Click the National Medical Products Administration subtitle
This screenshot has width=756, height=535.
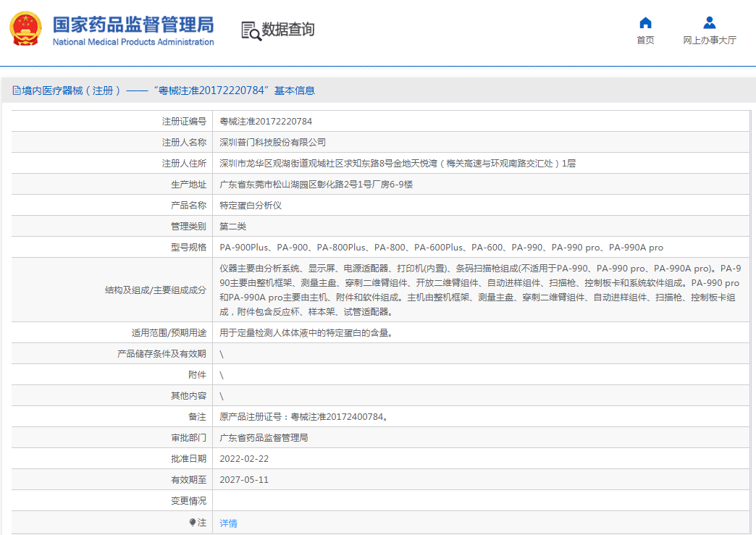click(133, 42)
